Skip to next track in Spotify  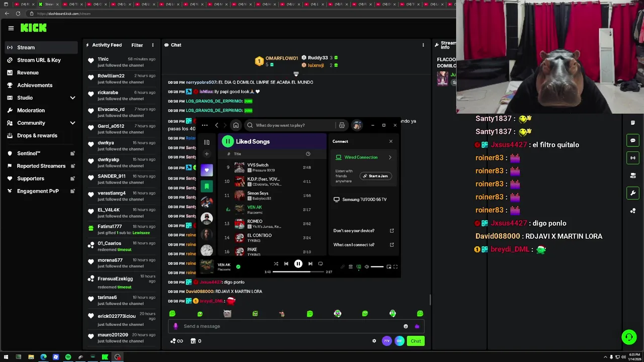point(310,264)
